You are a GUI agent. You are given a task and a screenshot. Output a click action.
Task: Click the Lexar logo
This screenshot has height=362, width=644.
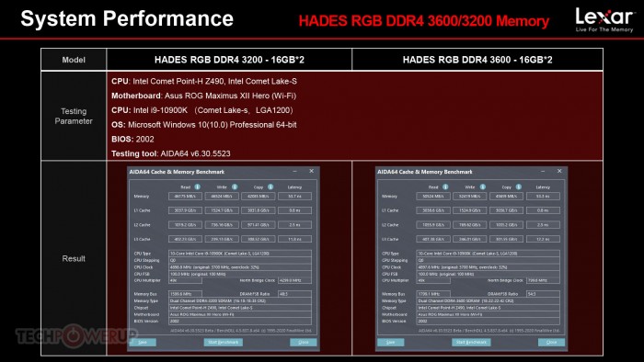604,19
